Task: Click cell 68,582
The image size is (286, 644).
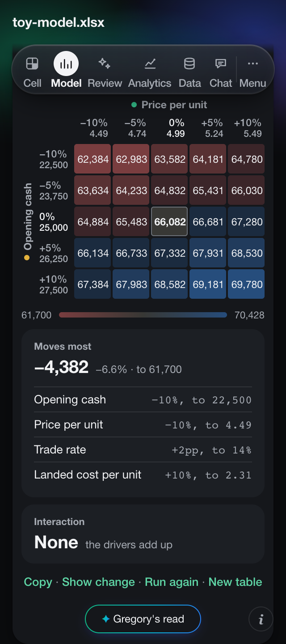Action: [x=170, y=284]
